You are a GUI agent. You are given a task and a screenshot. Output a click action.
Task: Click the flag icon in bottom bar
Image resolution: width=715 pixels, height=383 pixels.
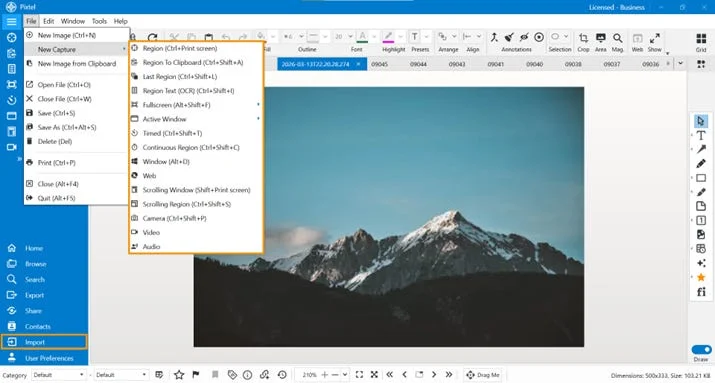coord(196,375)
